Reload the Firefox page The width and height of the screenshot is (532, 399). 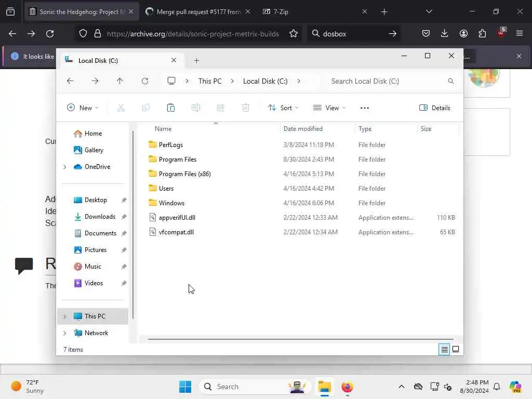pos(50,34)
